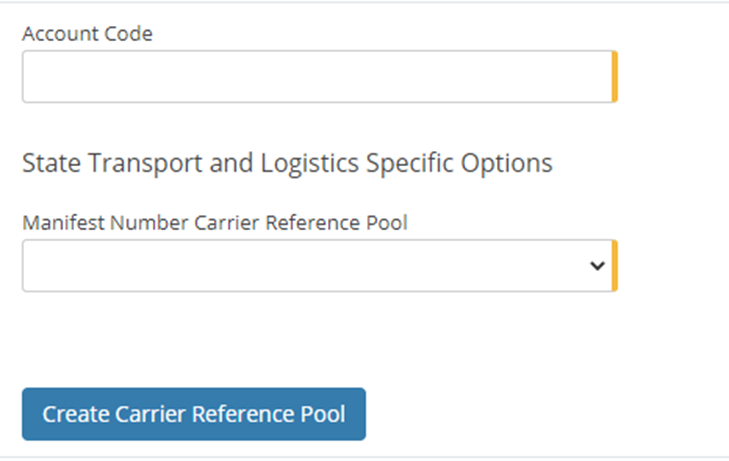The height and width of the screenshot is (461, 729).
Task: Click orange required marker on the dropdown
Action: tap(615, 266)
